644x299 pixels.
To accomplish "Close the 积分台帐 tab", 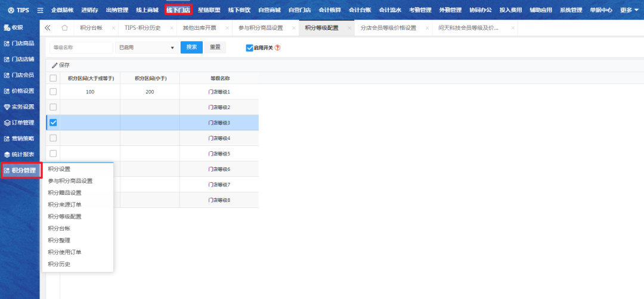I will coord(112,28).
